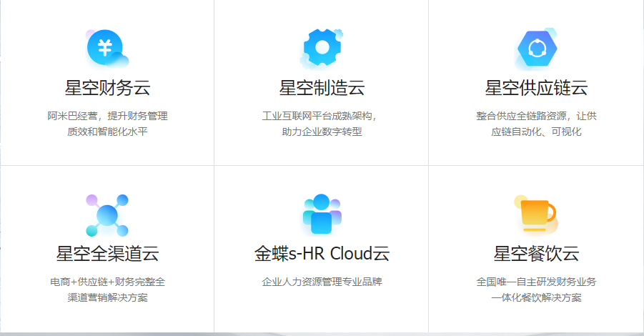Open the 金蝶s-HR Cloud云 title link
The height and width of the screenshot is (336, 644).
click(322, 254)
